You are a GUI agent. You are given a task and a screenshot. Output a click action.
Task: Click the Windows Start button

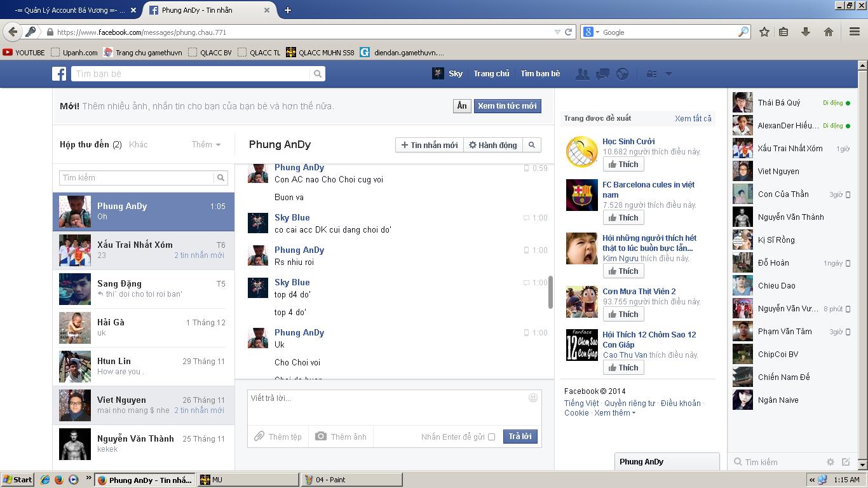pos(17,480)
